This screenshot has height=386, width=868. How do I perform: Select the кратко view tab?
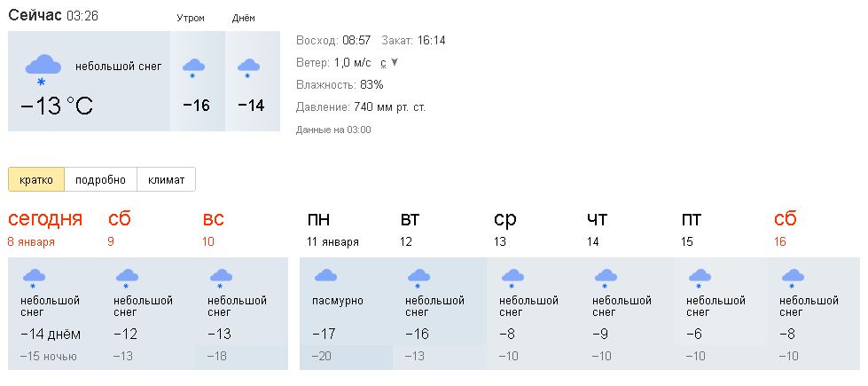click(x=36, y=179)
